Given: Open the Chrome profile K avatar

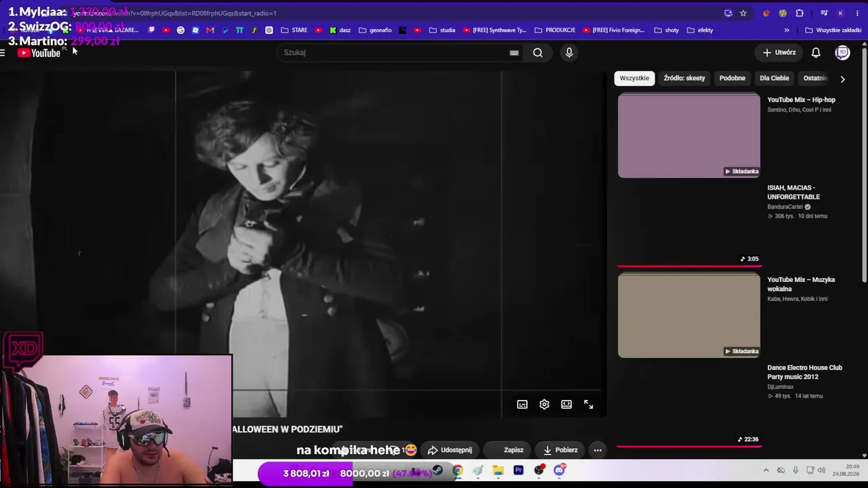Looking at the screenshot, I should click(x=840, y=13).
